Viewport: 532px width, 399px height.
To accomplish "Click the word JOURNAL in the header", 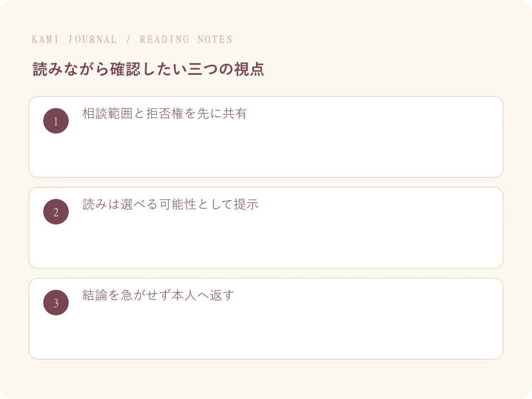I will click(x=93, y=39).
